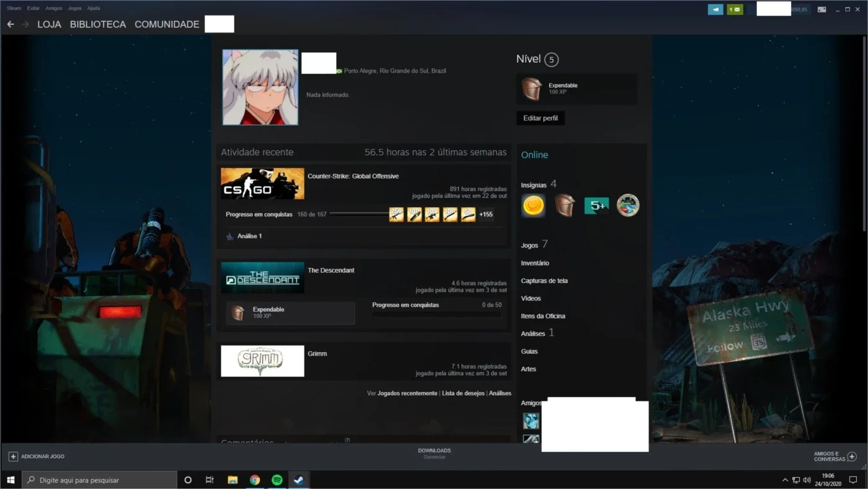Click the gold coin badge under Insígnias
The height and width of the screenshot is (489, 868).
point(533,205)
